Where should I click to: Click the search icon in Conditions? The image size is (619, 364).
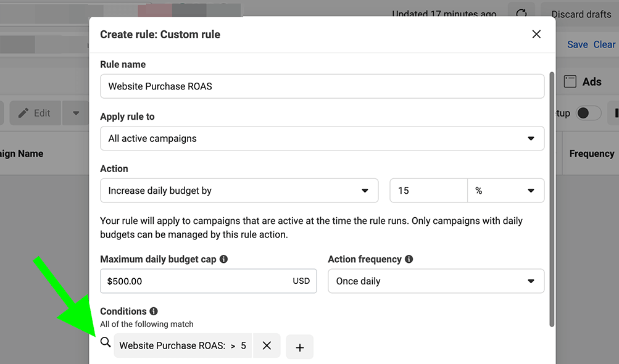(106, 342)
